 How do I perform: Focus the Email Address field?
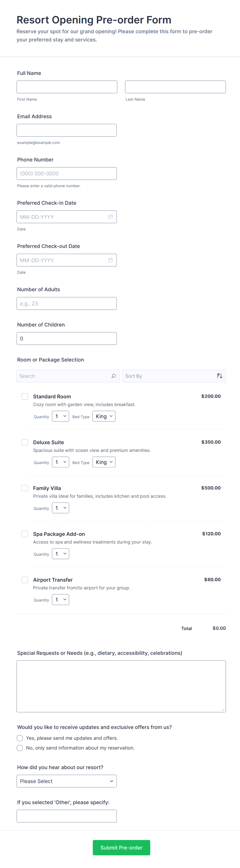(67, 130)
